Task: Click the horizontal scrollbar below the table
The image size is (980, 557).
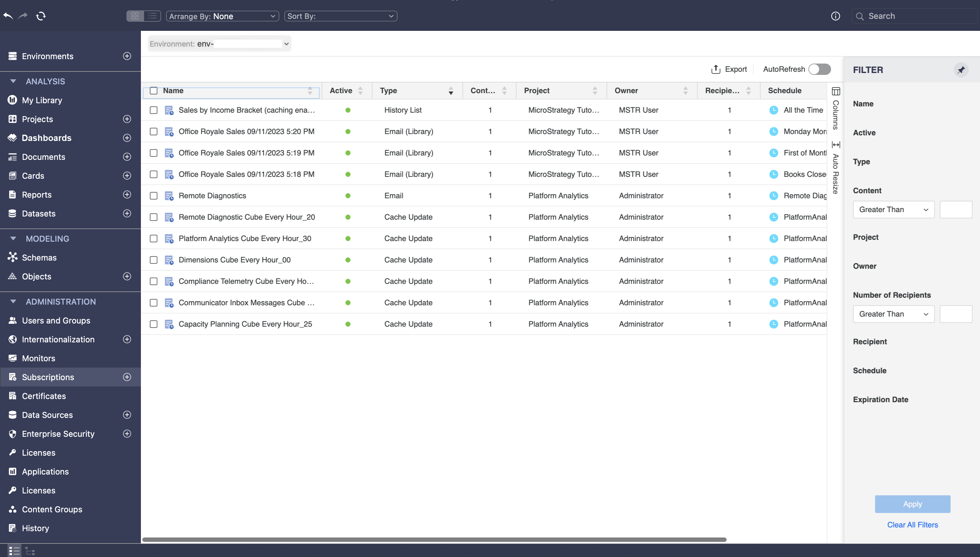Action: tap(434, 540)
